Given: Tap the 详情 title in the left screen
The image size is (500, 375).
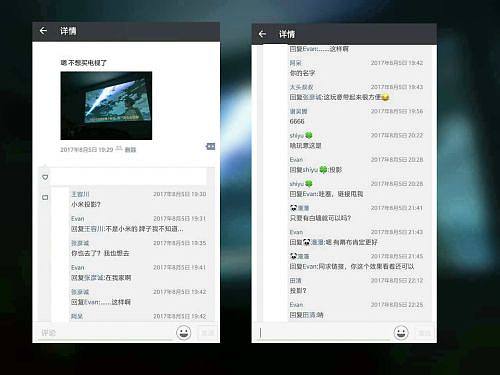Looking at the screenshot, I should click(68, 31).
